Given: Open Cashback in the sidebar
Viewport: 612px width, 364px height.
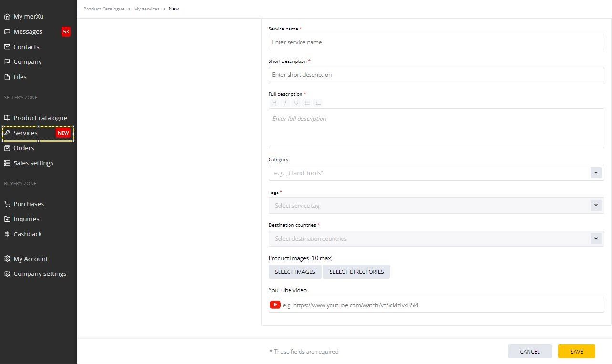Looking at the screenshot, I should click(28, 234).
